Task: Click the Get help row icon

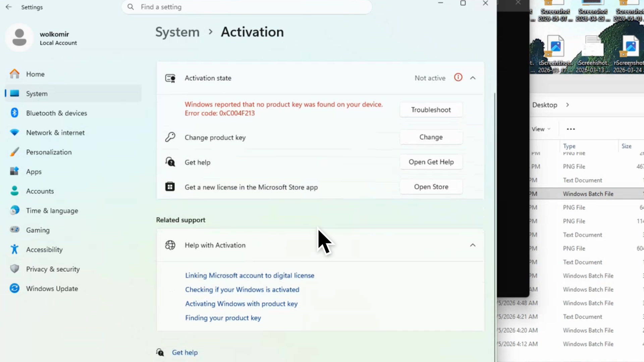Action: point(170,162)
